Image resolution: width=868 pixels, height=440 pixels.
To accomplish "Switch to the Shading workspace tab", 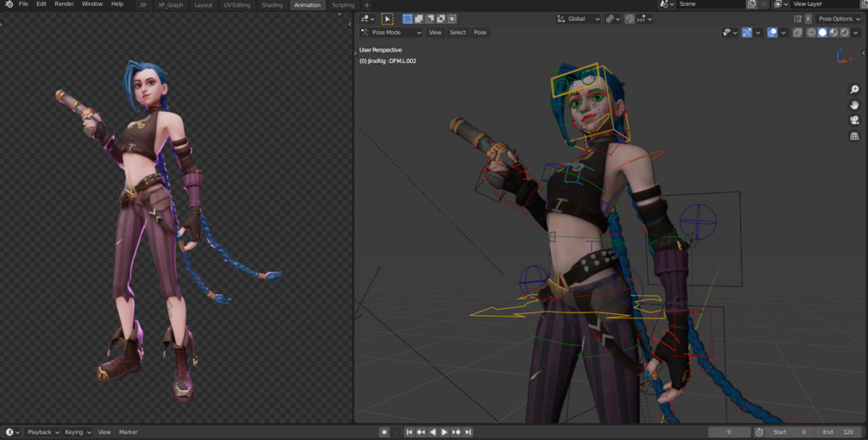I will pos(272,5).
